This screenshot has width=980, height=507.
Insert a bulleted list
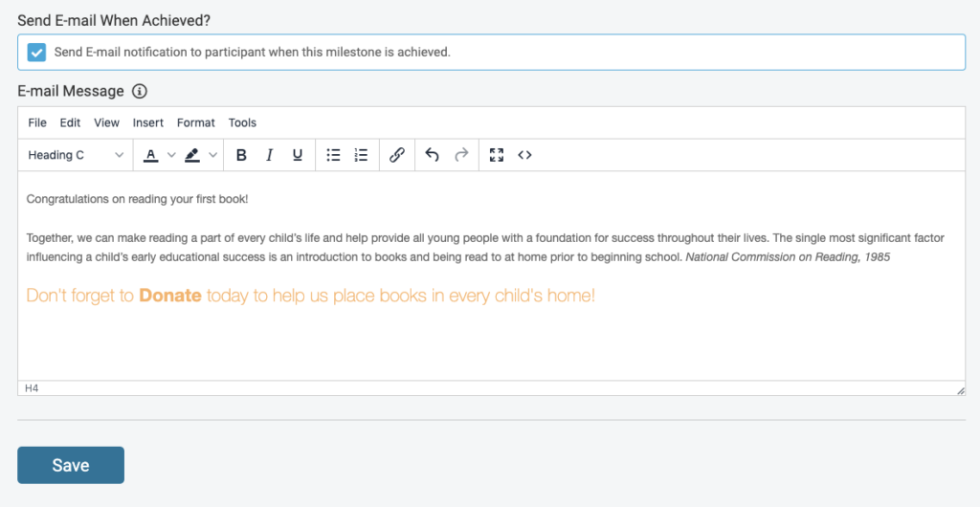coord(333,155)
